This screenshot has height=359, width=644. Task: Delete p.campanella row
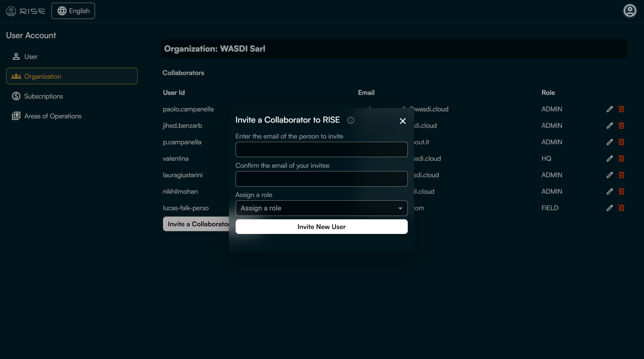click(x=621, y=142)
